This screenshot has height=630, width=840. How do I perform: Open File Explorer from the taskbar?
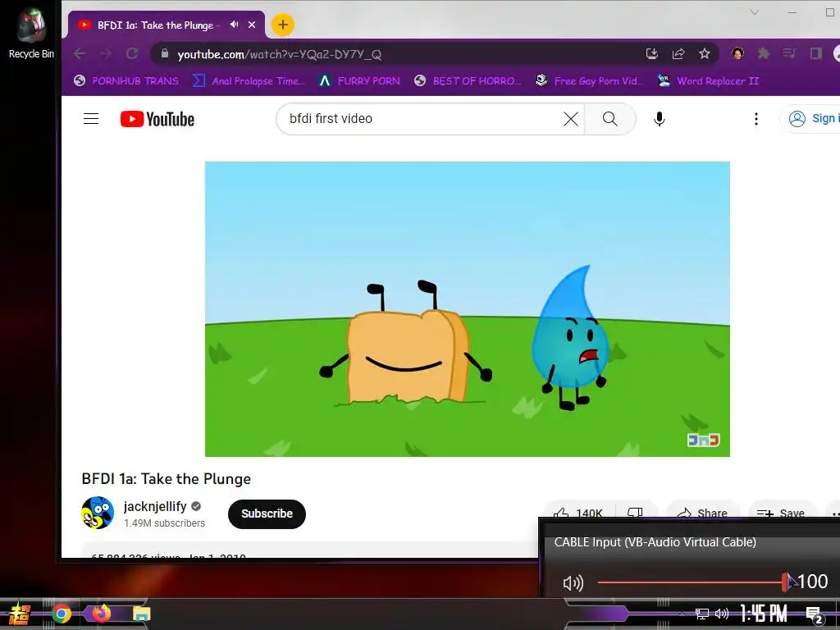pos(141,614)
